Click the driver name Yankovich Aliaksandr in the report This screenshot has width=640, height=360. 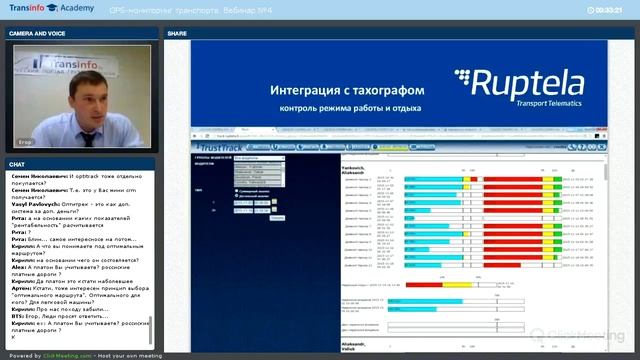(x=353, y=170)
